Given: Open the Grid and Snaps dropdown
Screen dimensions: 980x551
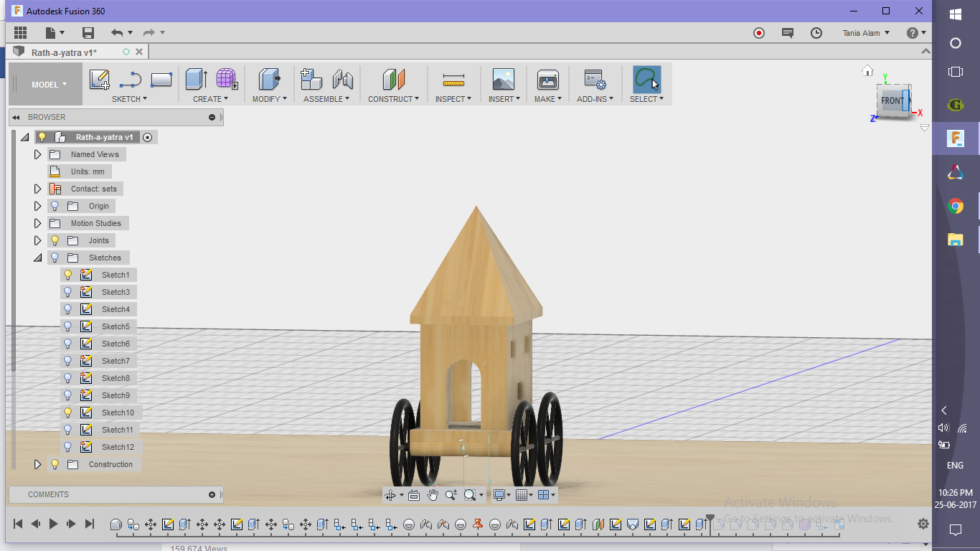Looking at the screenshot, I should (x=524, y=494).
